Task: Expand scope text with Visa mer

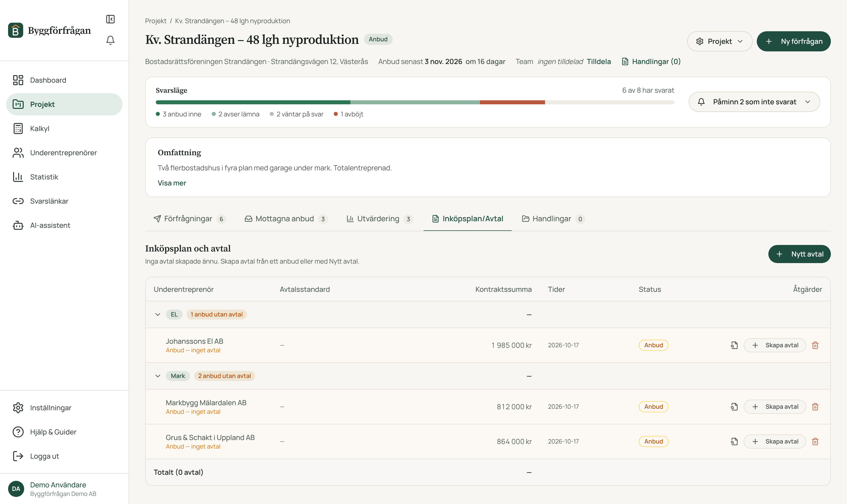Action: 172,183
